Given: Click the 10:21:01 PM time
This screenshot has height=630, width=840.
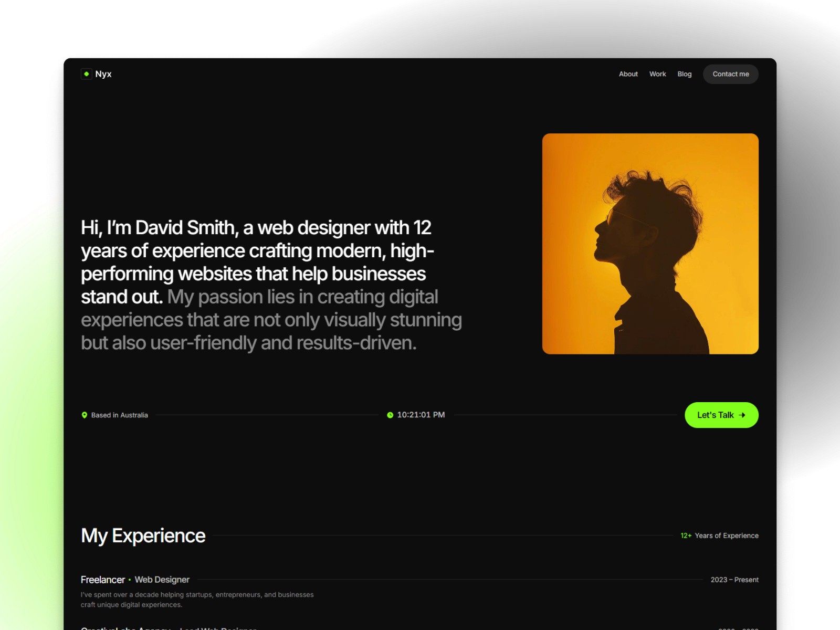Looking at the screenshot, I should [x=421, y=415].
